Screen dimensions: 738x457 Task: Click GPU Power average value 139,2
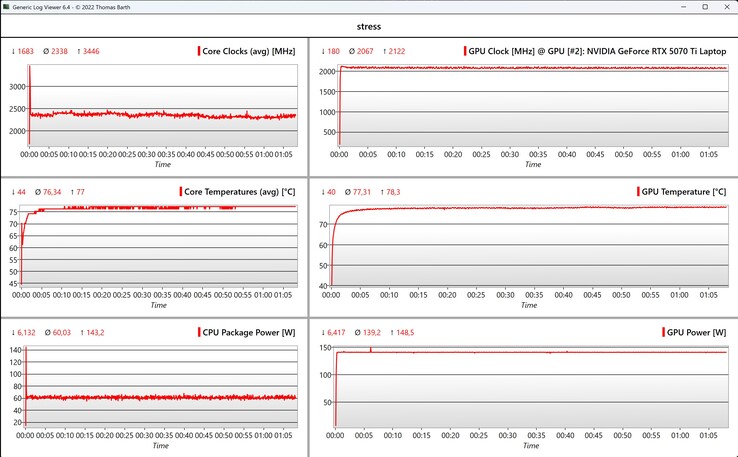[371, 333]
